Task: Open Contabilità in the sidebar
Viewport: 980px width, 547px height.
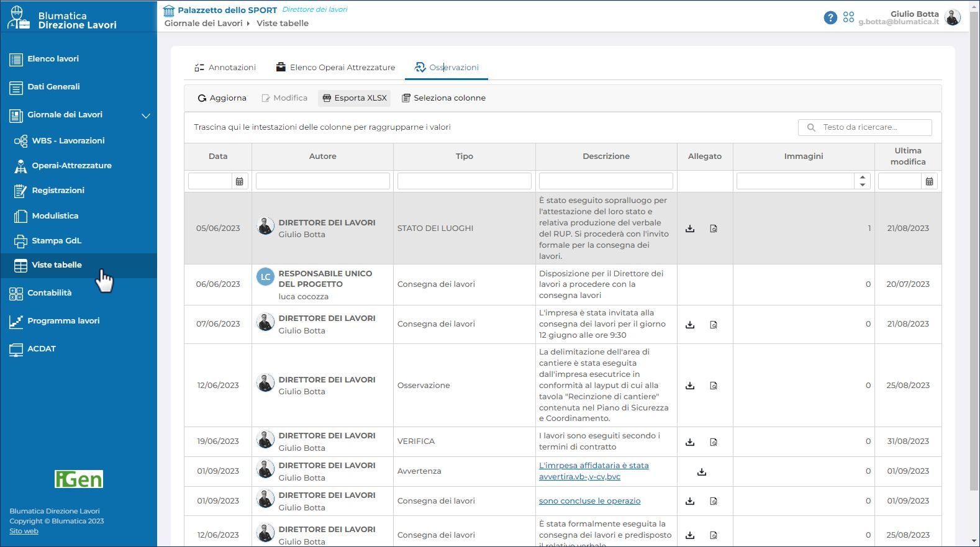Action: [50, 293]
